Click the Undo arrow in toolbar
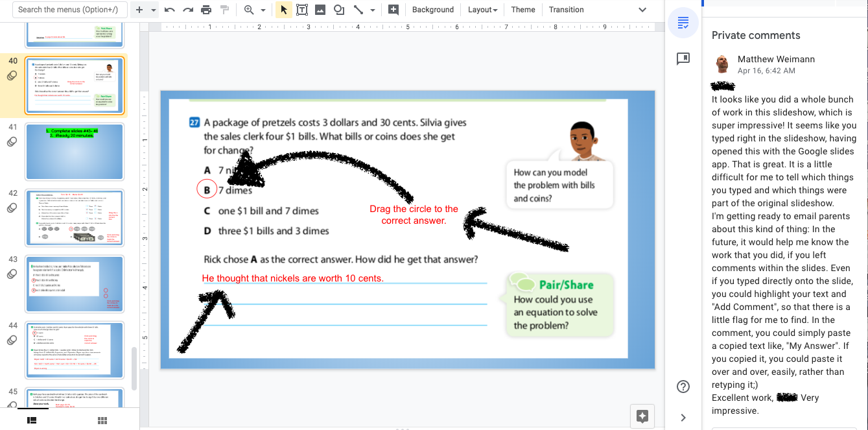This screenshot has height=430, width=868. [x=170, y=10]
